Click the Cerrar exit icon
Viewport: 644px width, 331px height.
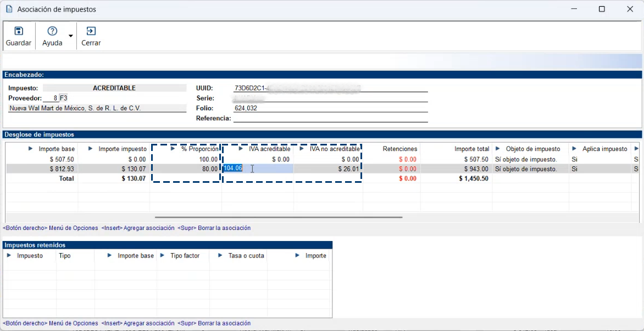click(91, 31)
